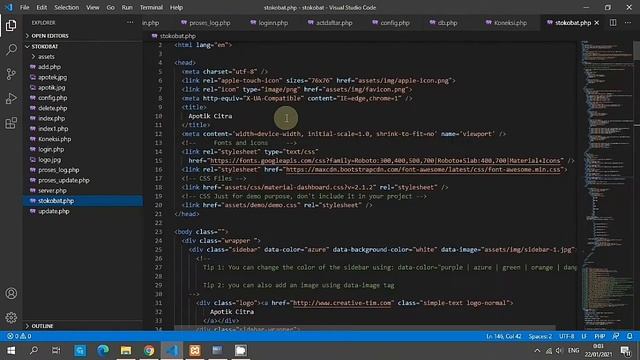The image size is (640, 360).
Task: Open Microsoft Edge from the taskbar
Action: coord(103,351)
